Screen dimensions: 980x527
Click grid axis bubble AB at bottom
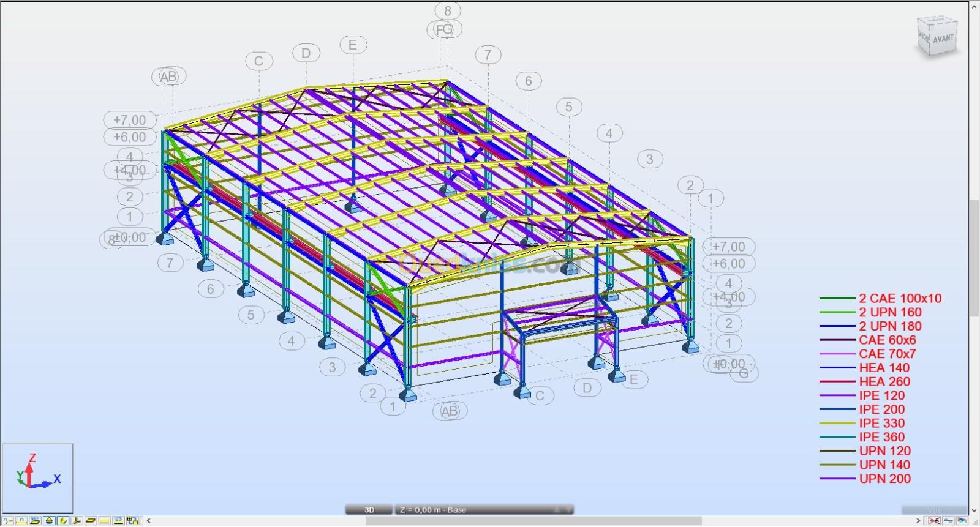pos(449,411)
